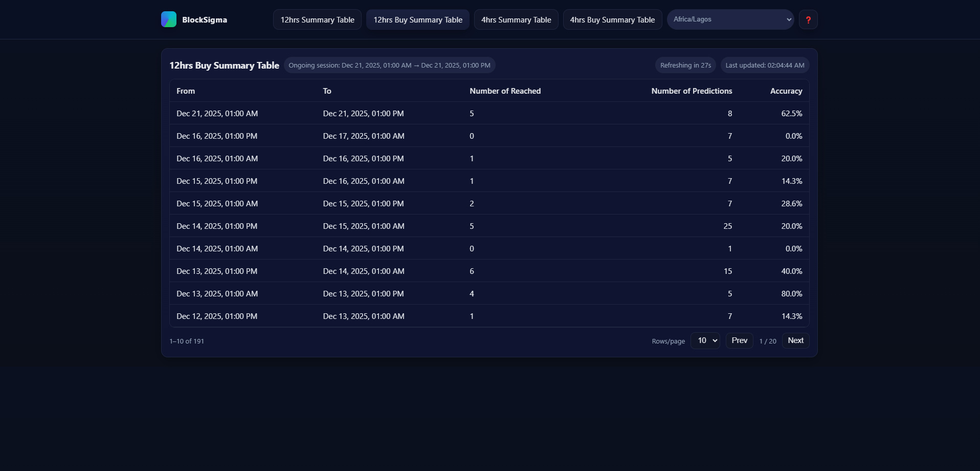Select the From cell Dec 16, 2025, 01:00 AM
Image resolution: width=980 pixels, height=471 pixels.
pos(217,158)
